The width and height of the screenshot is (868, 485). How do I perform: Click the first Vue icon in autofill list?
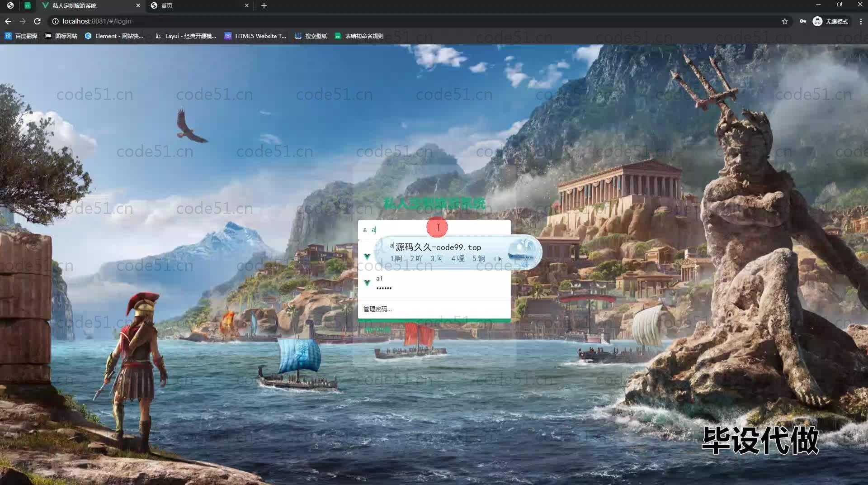(367, 257)
